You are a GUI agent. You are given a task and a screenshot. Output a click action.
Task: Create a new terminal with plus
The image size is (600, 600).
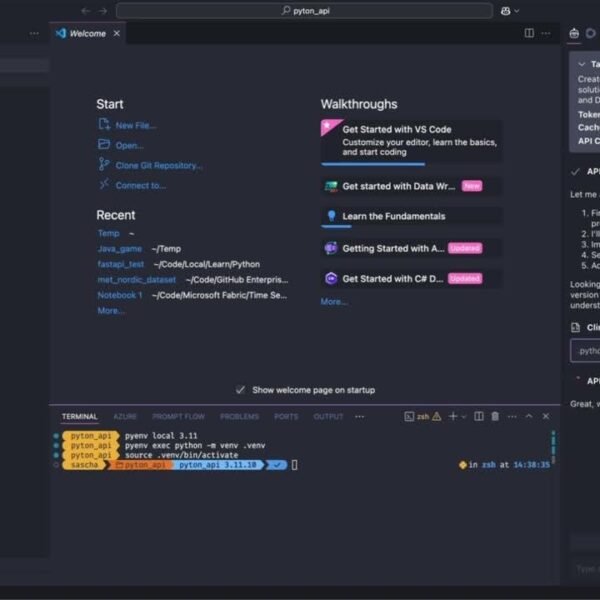[x=453, y=416]
